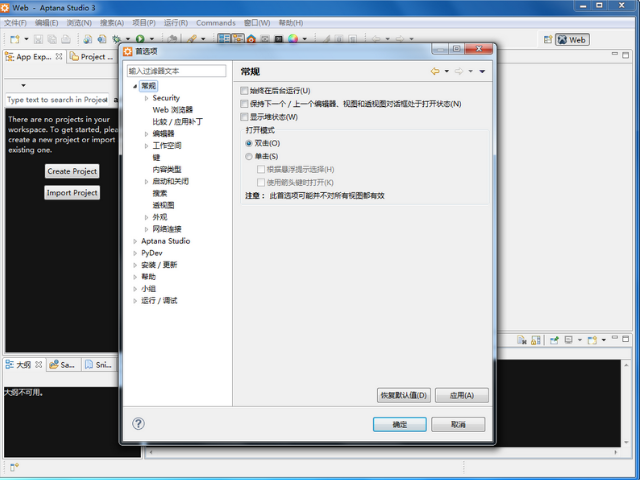Select Web 浏览器 in preferences tree
This screenshot has height=480, width=641.
pos(172,110)
